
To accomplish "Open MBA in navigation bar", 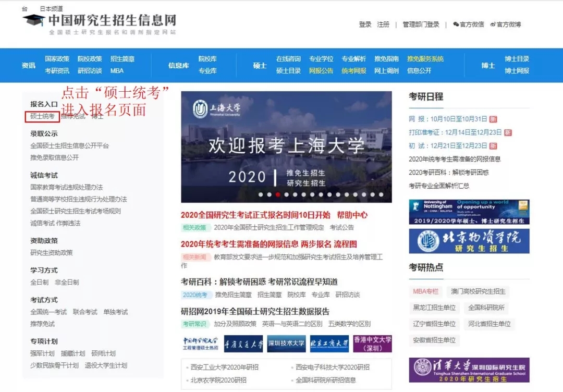I will [x=117, y=71].
